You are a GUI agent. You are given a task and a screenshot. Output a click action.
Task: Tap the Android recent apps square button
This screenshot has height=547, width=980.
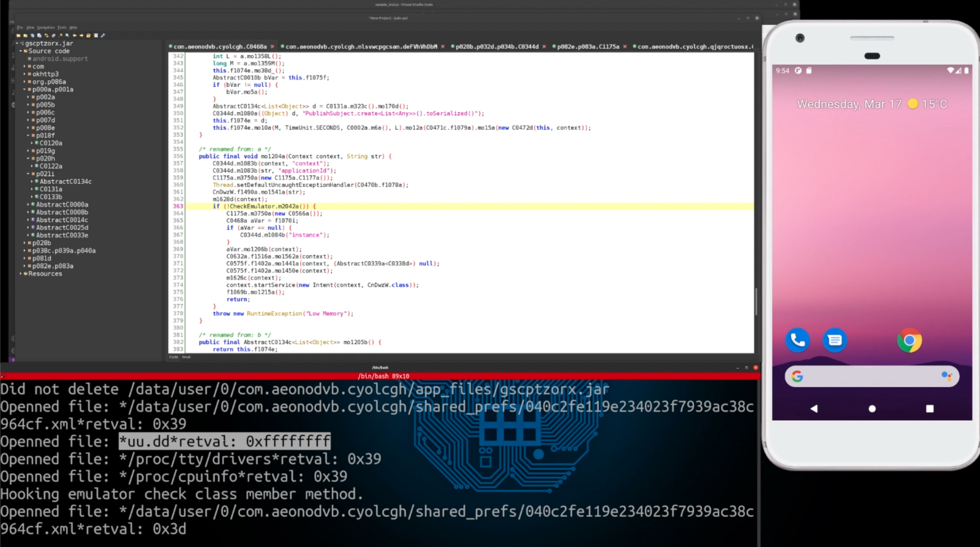[x=929, y=409]
